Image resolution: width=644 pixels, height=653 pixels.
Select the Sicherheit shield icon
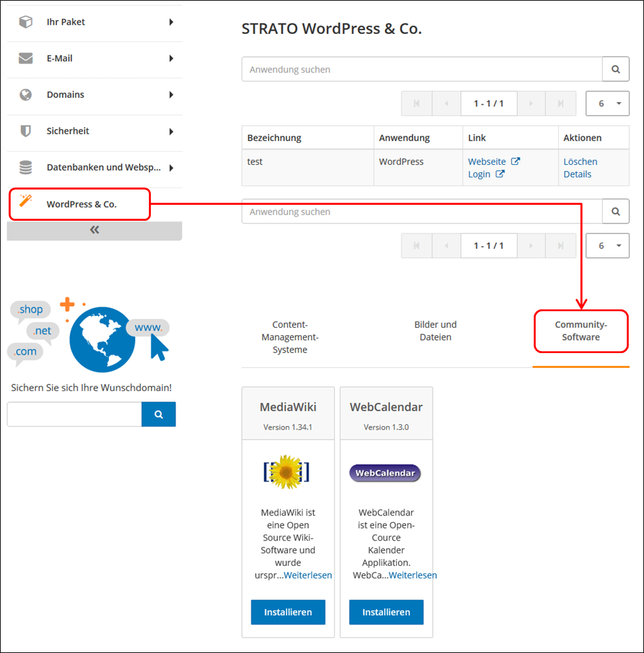(x=25, y=131)
